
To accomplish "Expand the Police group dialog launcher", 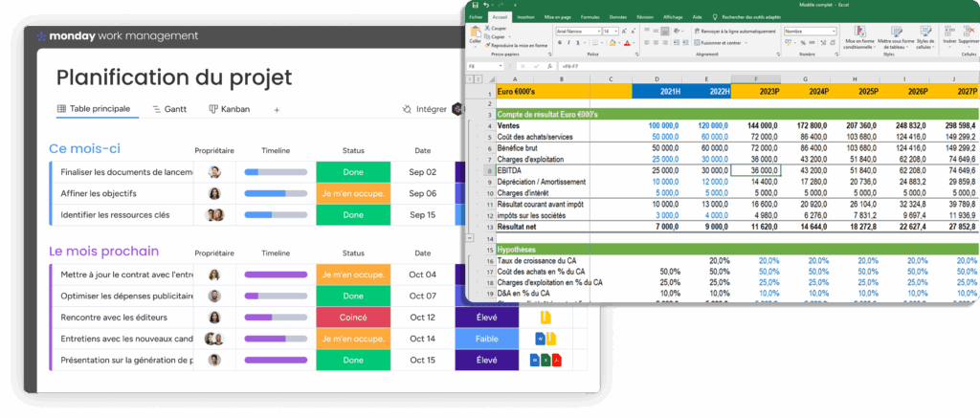I will click(x=636, y=55).
